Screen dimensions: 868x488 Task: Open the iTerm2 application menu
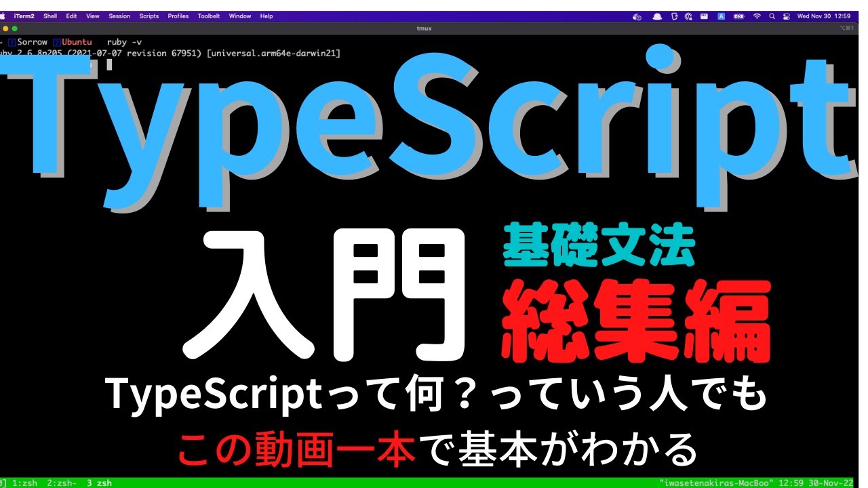24,16
